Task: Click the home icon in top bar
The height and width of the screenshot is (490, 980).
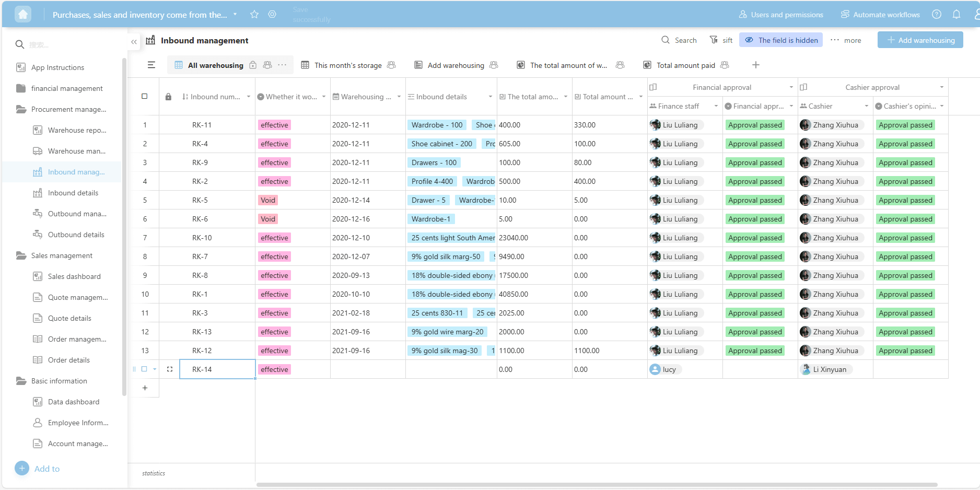Action: click(23, 15)
